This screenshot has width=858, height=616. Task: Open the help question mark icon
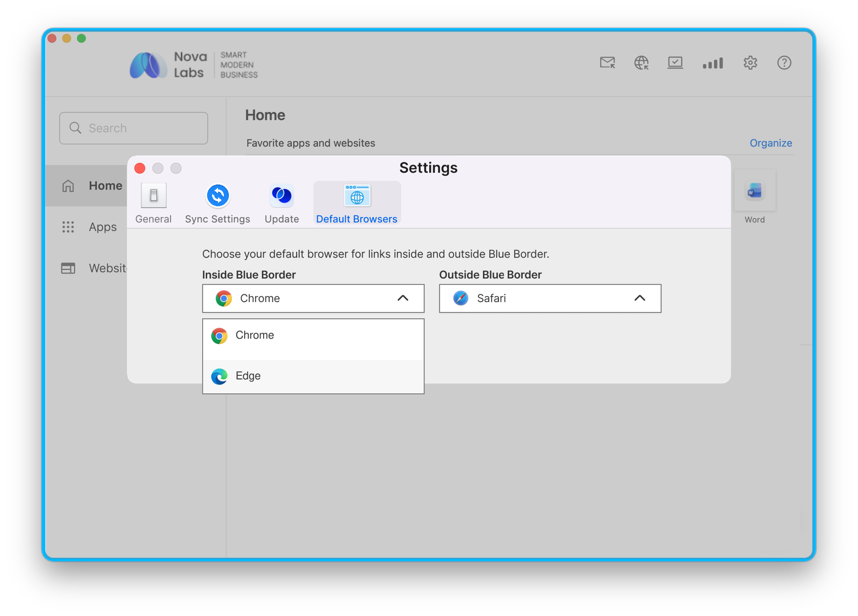[x=784, y=62]
